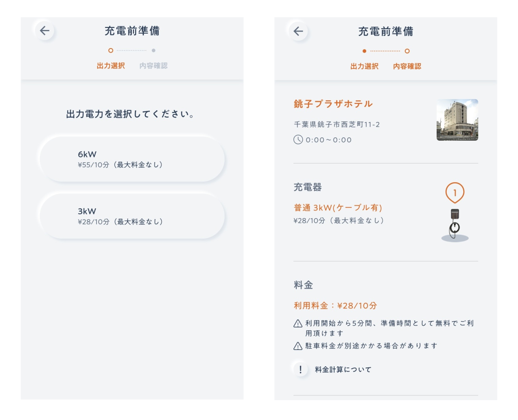
Task: Click the orange 内容確認 step label on the confirmation screen
Action: [x=407, y=66]
